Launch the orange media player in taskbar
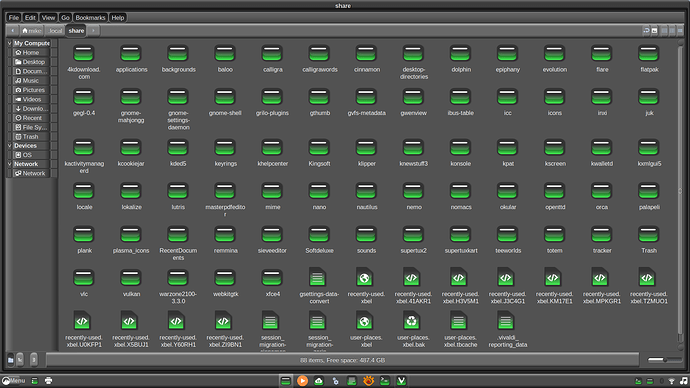Image resolution: width=690 pixels, height=388 pixels. [x=302, y=381]
